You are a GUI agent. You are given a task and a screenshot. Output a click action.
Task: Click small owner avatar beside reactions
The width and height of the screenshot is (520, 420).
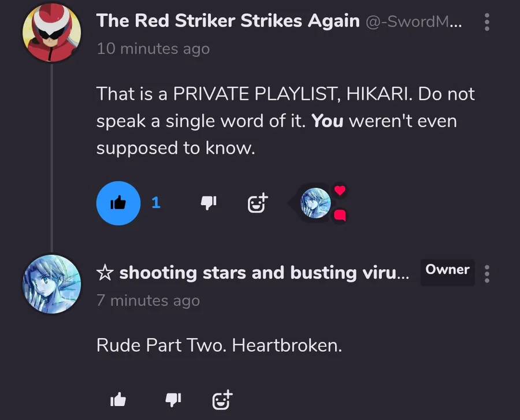315,203
